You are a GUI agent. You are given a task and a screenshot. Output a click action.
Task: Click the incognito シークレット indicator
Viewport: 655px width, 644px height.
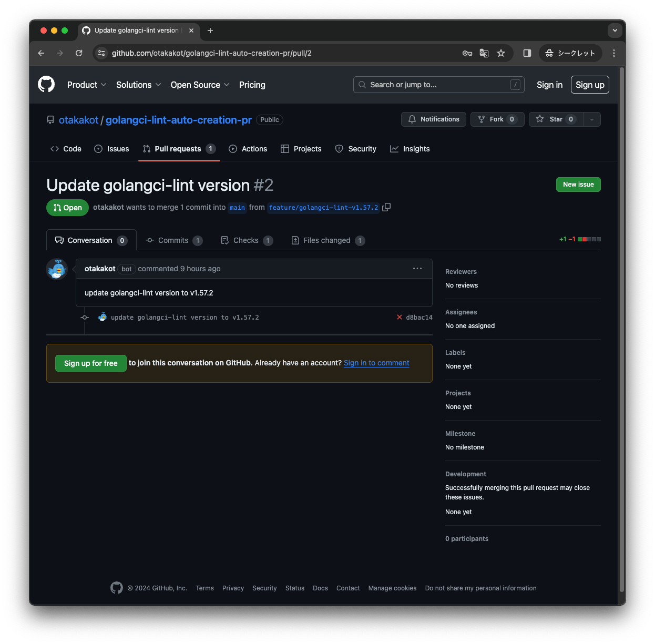click(570, 53)
